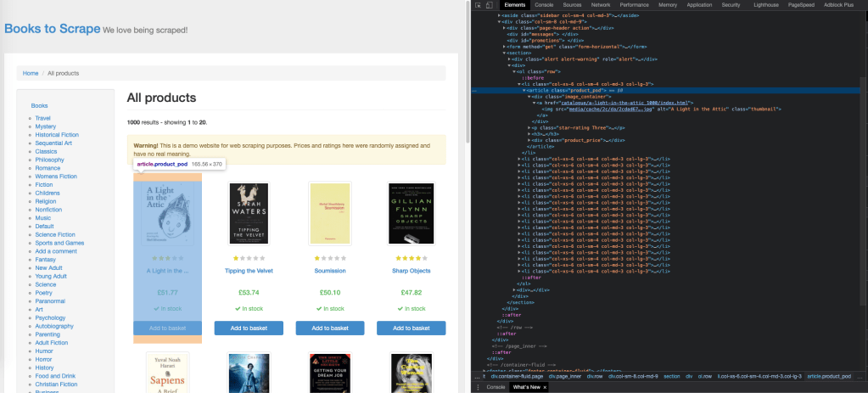Image resolution: width=868 pixels, height=393 pixels.
Task: Go to Home via breadcrumb
Action: coord(31,74)
